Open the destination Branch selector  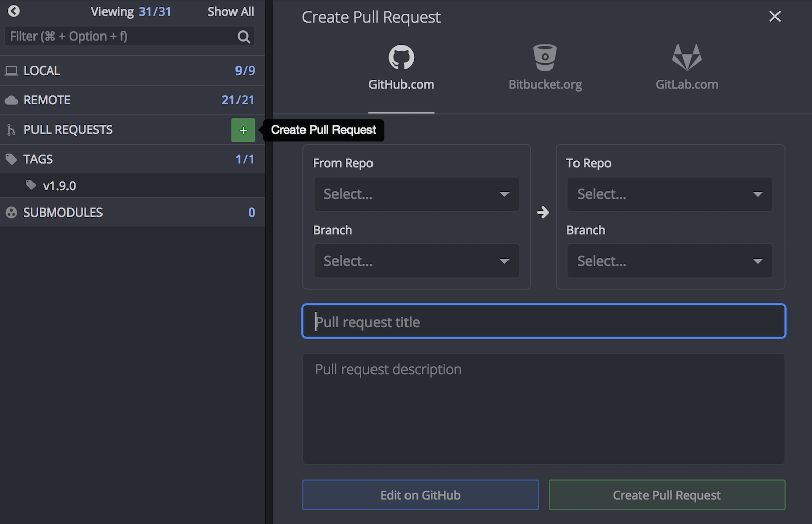(669, 261)
